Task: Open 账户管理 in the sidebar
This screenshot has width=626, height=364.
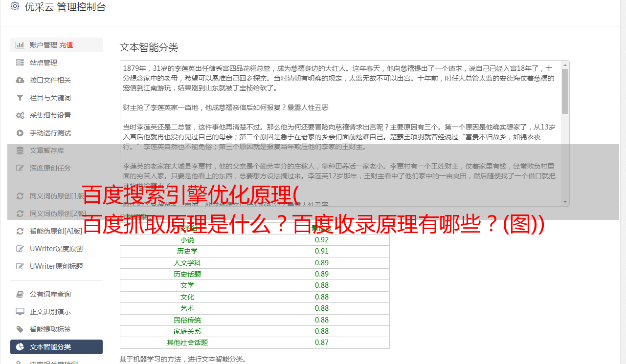Action: (x=56, y=45)
